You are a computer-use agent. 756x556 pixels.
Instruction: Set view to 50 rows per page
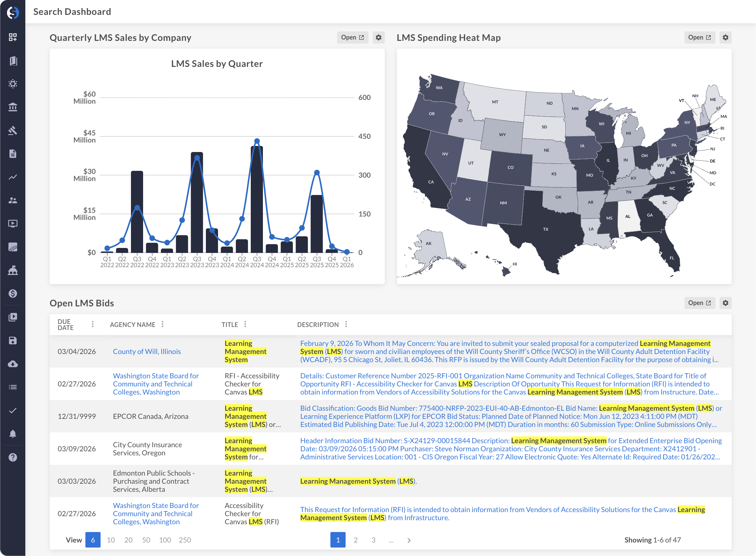tap(146, 540)
